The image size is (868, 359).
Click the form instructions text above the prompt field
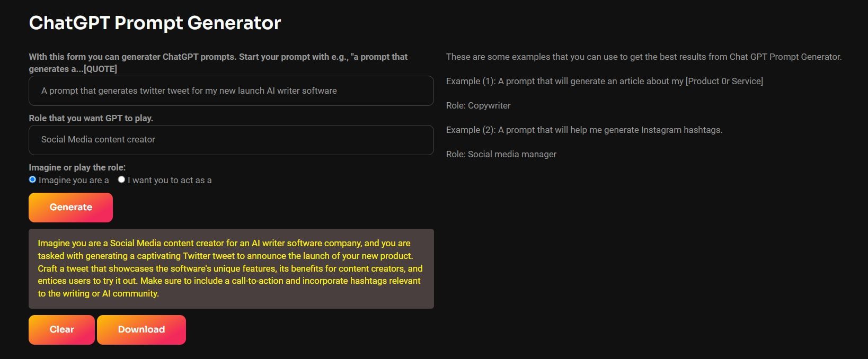pos(218,62)
